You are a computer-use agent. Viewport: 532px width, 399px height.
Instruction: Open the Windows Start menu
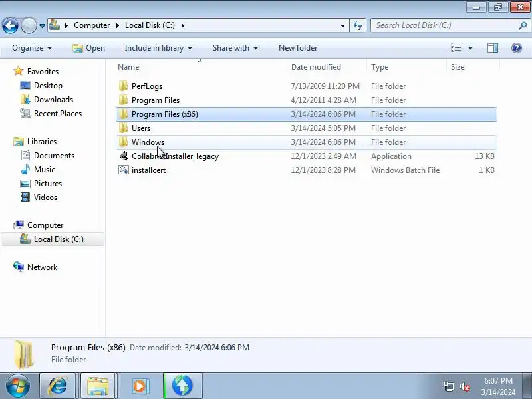[x=18, y=386]
